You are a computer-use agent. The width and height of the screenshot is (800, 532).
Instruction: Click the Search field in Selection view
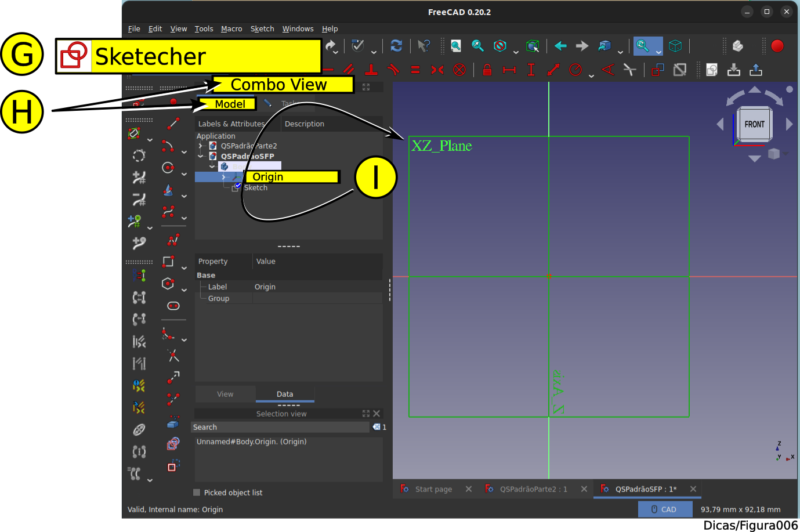click(x=280, y=427)
